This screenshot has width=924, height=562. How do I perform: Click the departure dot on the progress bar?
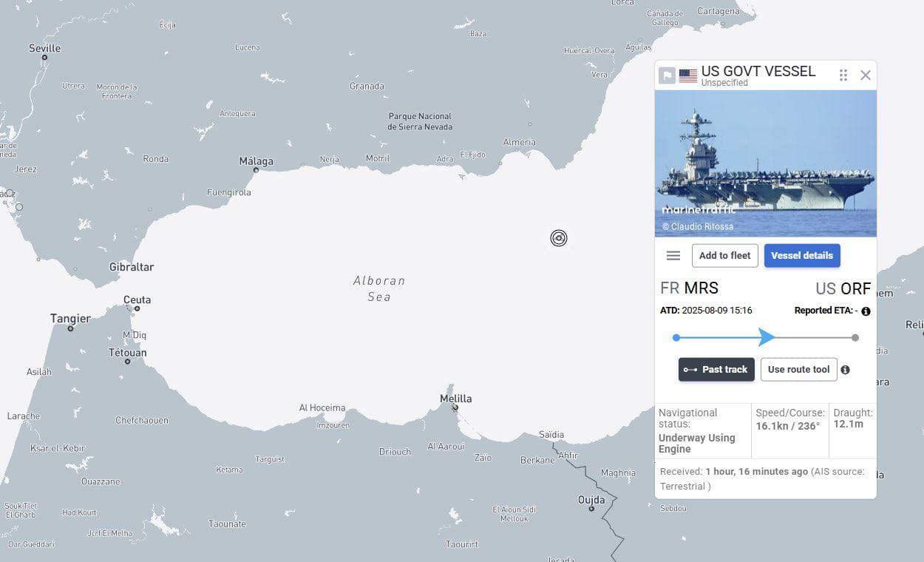676,337
